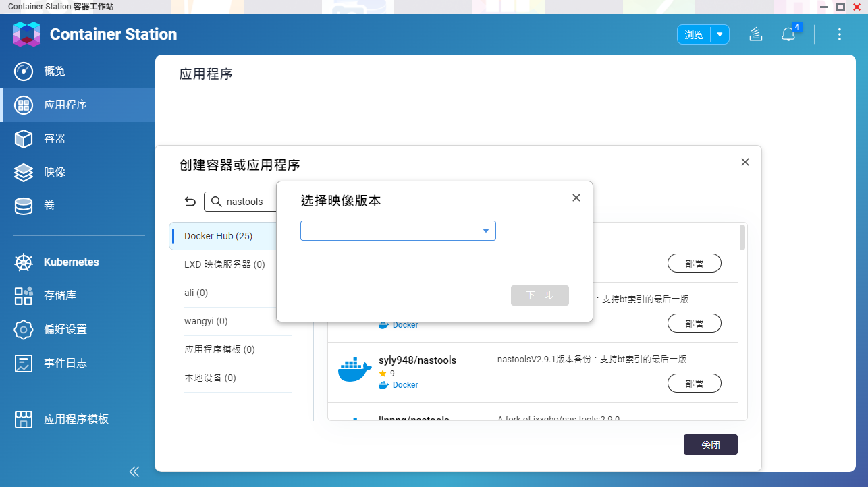Screen dimensions: 868x487
Task: Click the syly948/nastools image name
Action: click(417, 360)
